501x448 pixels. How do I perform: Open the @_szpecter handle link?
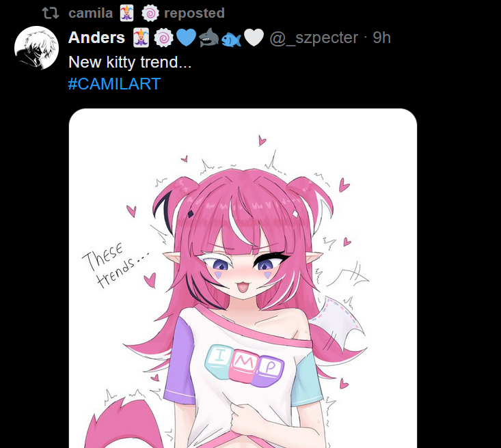314,38
